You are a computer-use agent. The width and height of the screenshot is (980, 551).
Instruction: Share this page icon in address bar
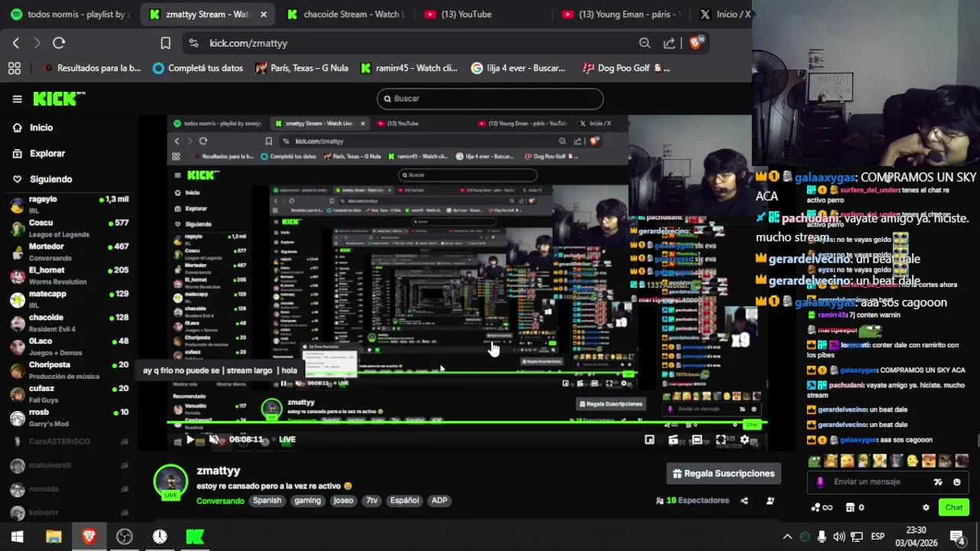[669, 43]
